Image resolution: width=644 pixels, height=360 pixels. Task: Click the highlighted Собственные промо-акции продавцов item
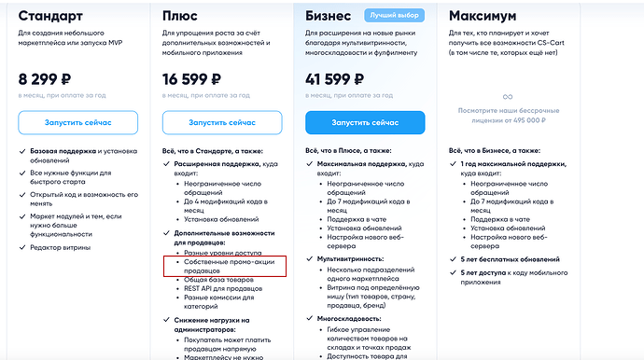[x=225, y=266]
